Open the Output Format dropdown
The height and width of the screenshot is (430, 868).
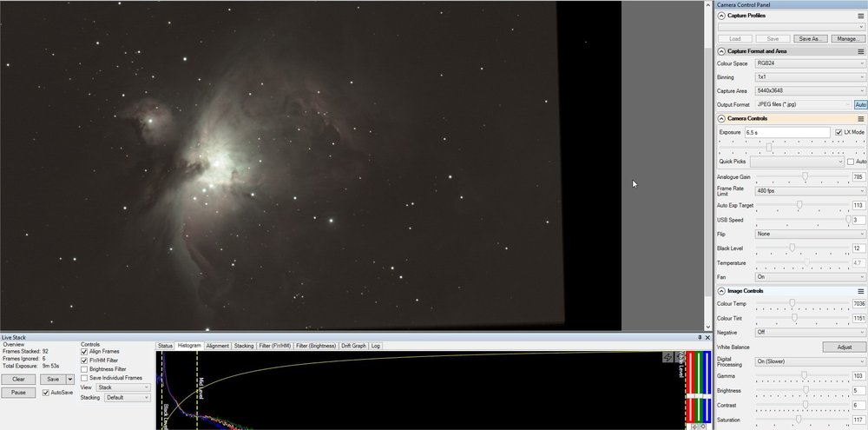pos(803,105)
